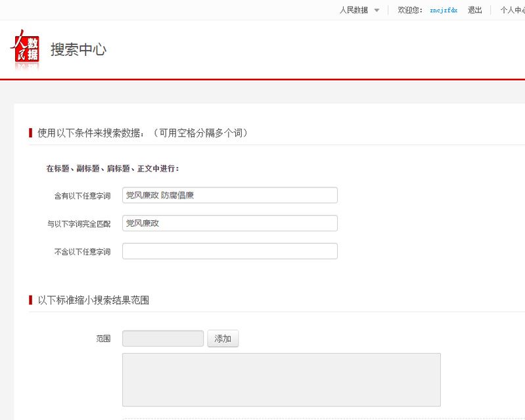
Task: Click the 范围 label
Action: 103,339
